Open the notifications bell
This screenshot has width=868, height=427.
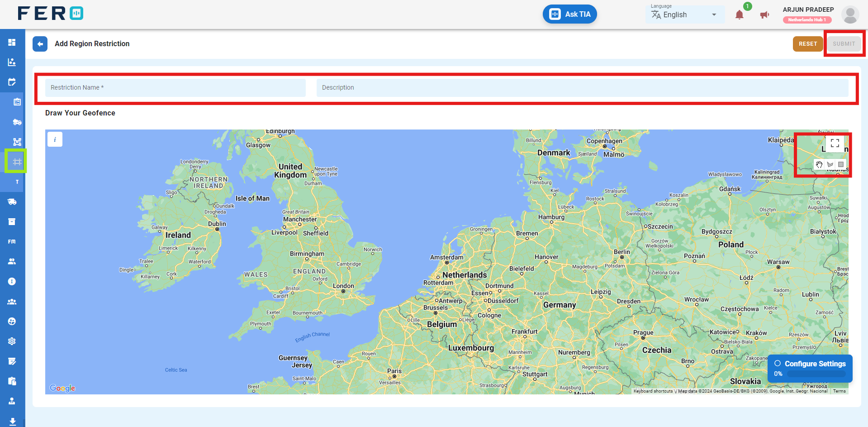pos(740,15)
